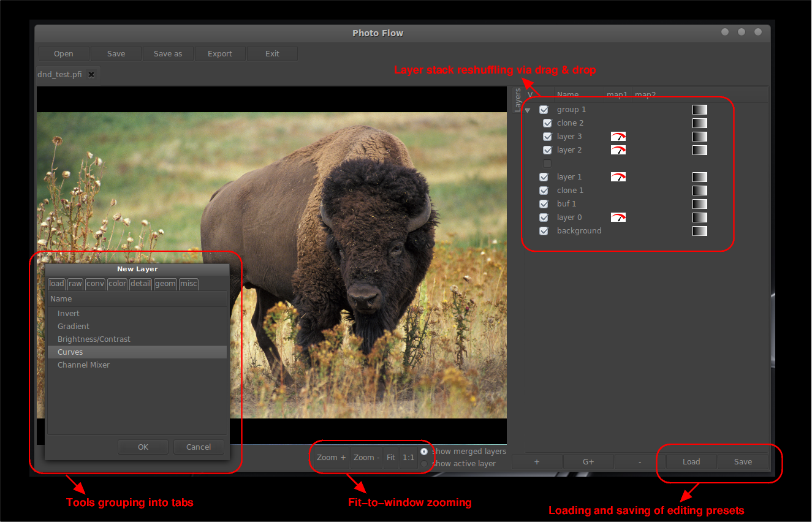Click the Zoom + button
This screenshot has width=812, height=522.
tap(332, 458)
